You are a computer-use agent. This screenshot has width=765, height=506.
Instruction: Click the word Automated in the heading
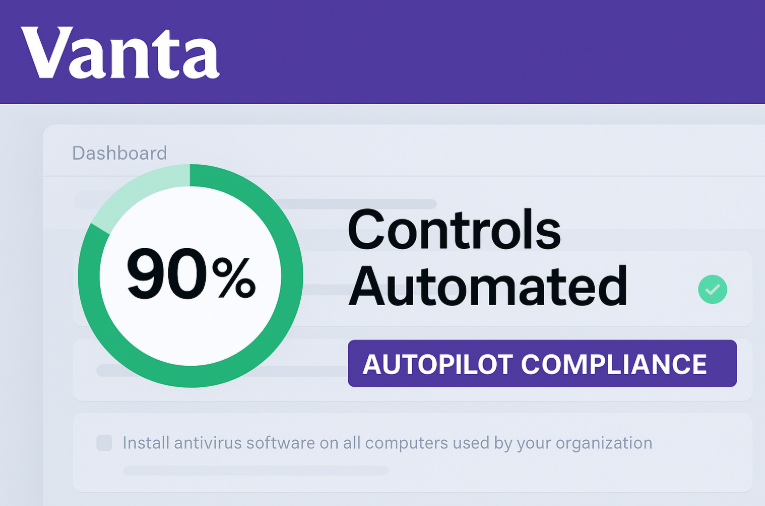488,285
